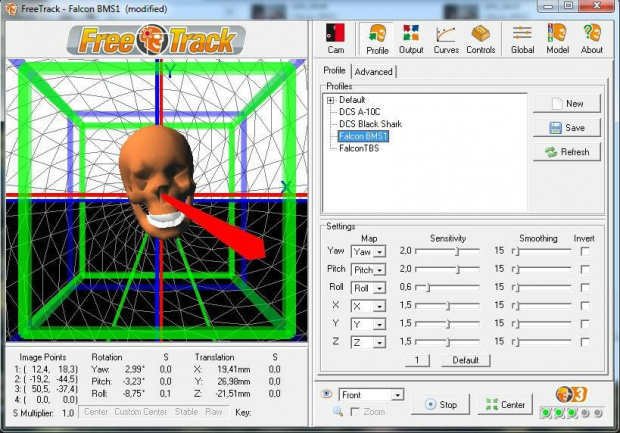Open the Cam settings panel

pyautogui.click(x=336, y=38)
